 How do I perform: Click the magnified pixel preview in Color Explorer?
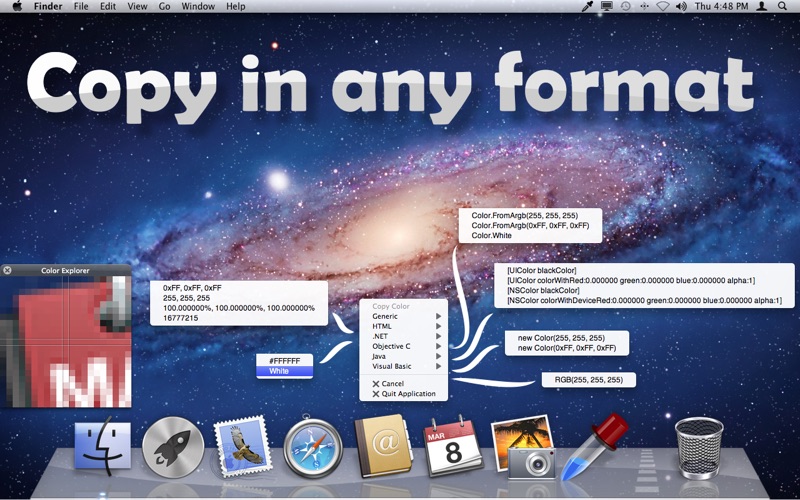[x=65, y=340]
